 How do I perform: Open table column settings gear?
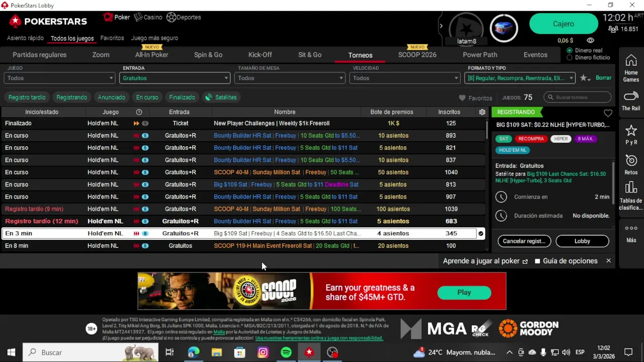(x=482, y=112)
